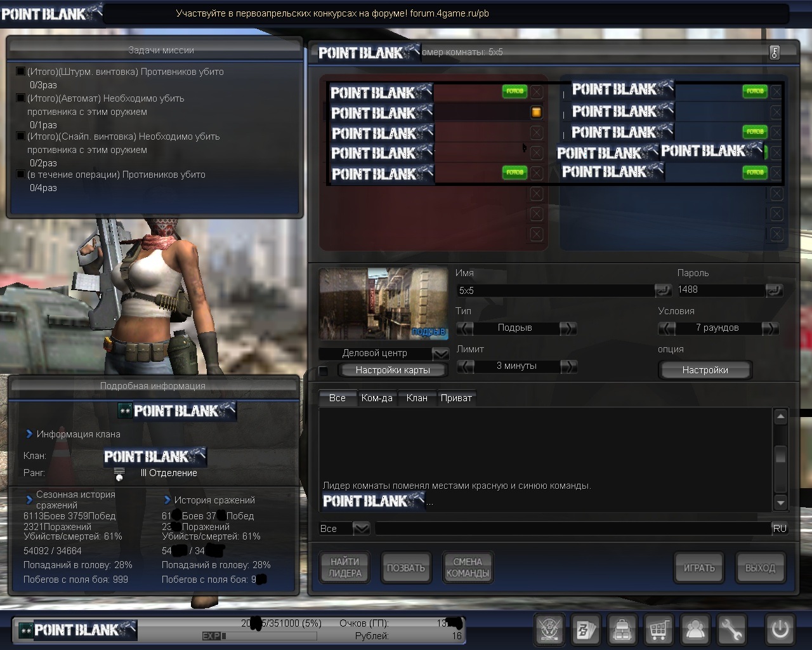The width and height of the screenshot is (812, 650).
Task: Toggle the eighth blue team slot box
Action: pos(776,234)
